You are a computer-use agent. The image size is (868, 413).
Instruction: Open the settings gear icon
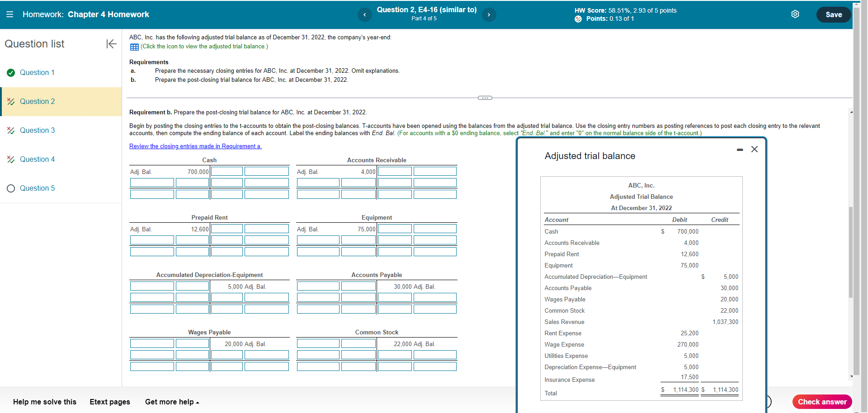(795, 14)
